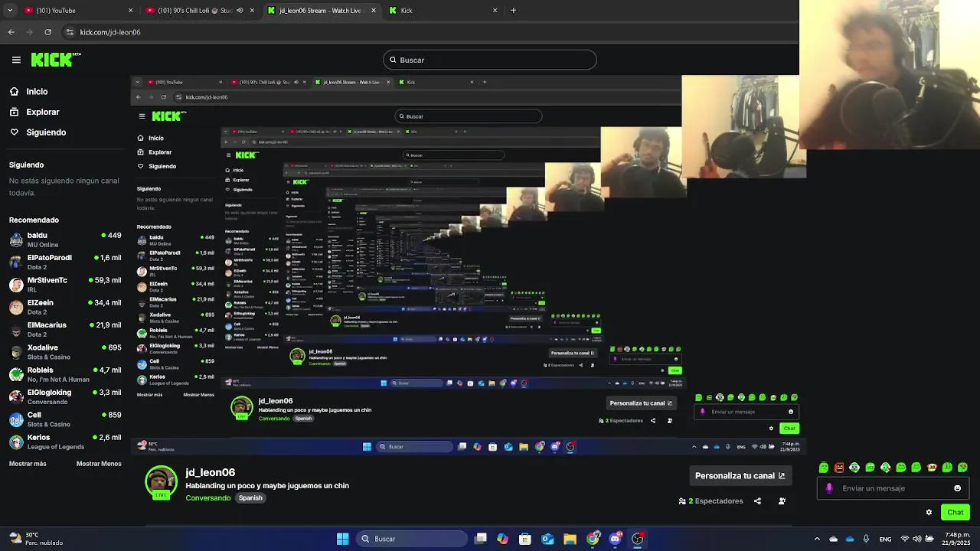
Task: Open ElZeein Dota 2 channel
Action: click(x=65, y=307)
